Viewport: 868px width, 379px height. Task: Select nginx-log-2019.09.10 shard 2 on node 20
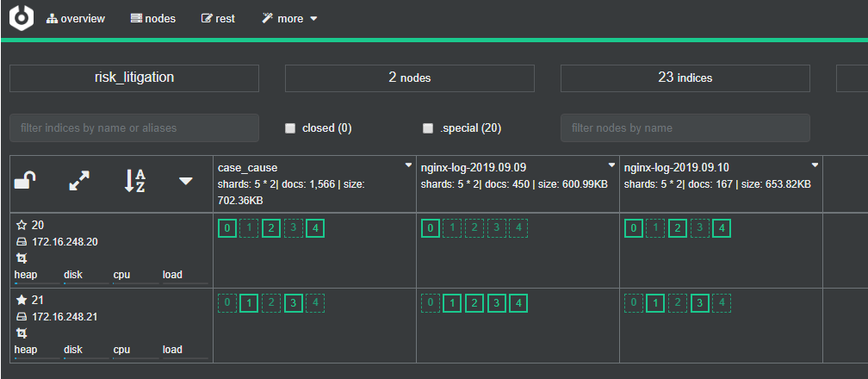tap(678, 228)
